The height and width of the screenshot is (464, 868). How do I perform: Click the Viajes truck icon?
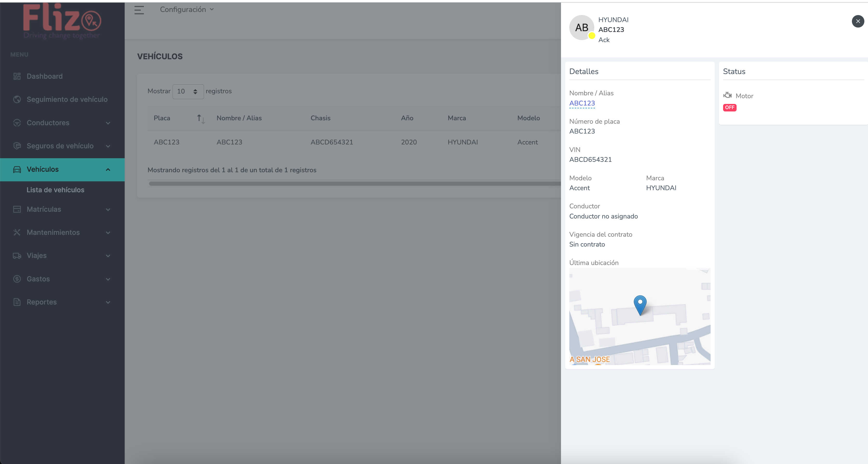click(17, 256)
